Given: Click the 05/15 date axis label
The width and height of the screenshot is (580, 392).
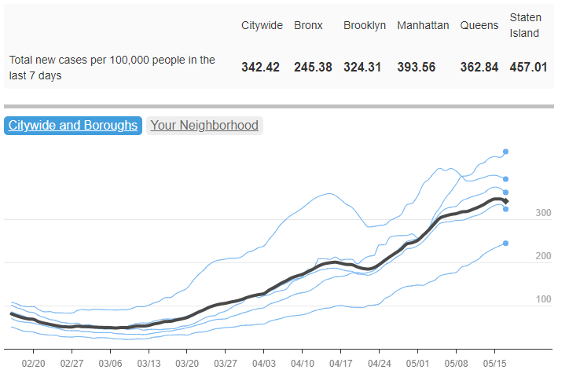Looking at the screenshot, I should [x=494, y=365].
